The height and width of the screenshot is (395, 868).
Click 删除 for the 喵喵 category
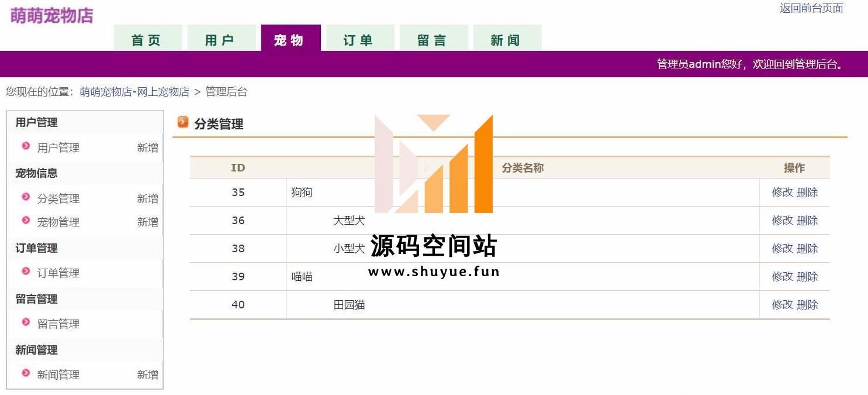(x=807, y=277)
